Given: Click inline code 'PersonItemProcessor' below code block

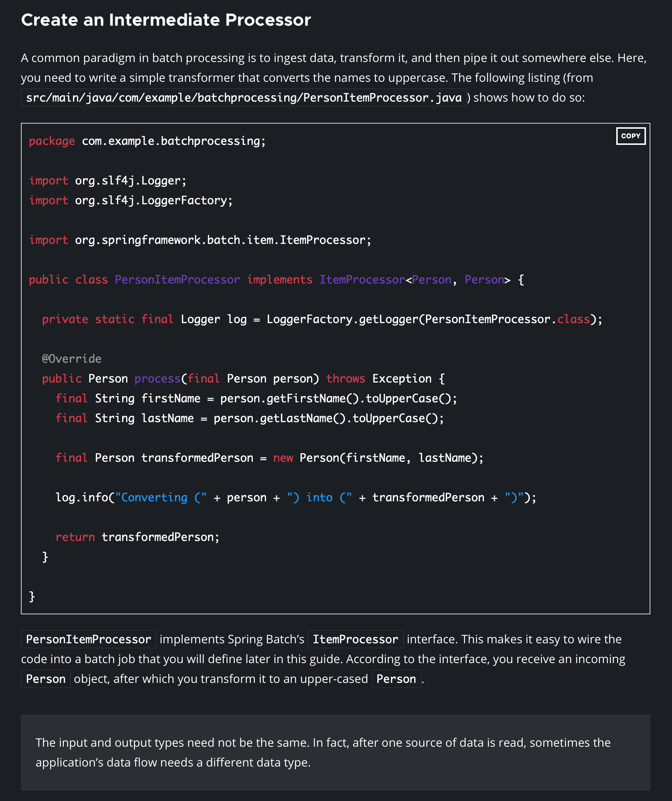Looking at the screenshot, I should pyautogui.click(x=88, y=639).
